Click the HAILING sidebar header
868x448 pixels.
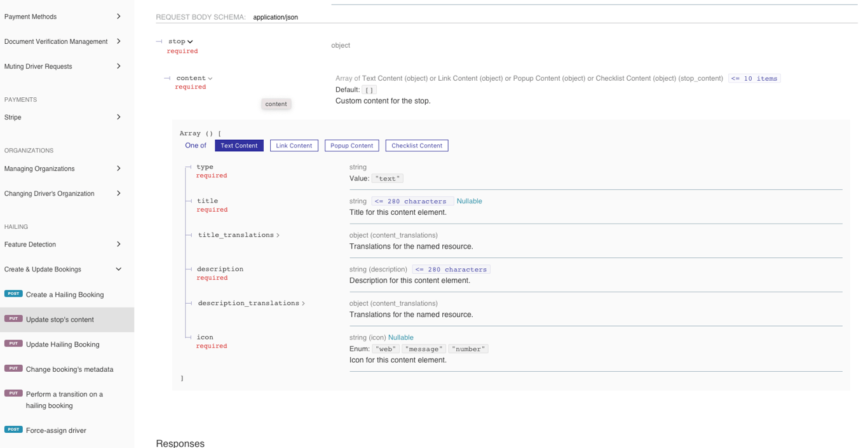tap(17, 227)
